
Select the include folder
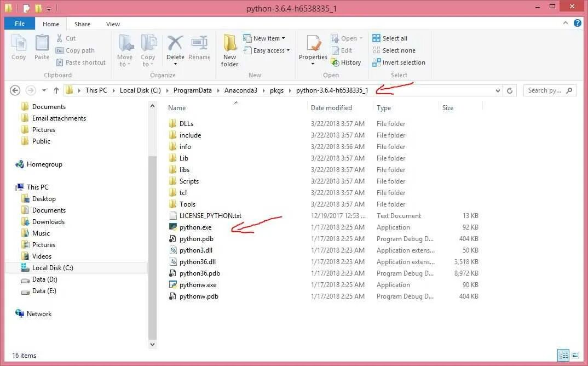point(190,135)
